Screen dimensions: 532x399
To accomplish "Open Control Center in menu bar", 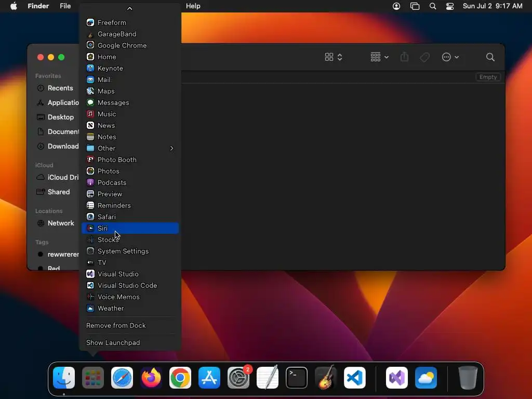I will pyautogui.click(x=450, y=6).
